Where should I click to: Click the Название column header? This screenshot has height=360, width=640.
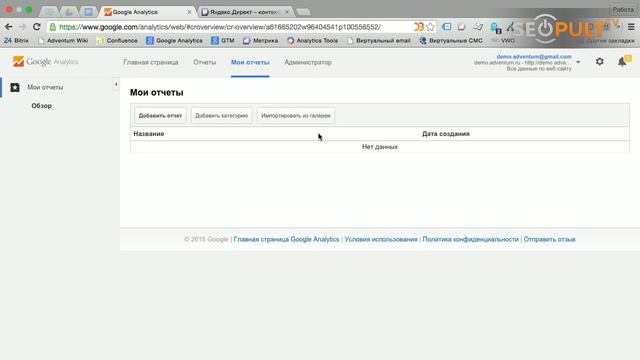[149, 134]
